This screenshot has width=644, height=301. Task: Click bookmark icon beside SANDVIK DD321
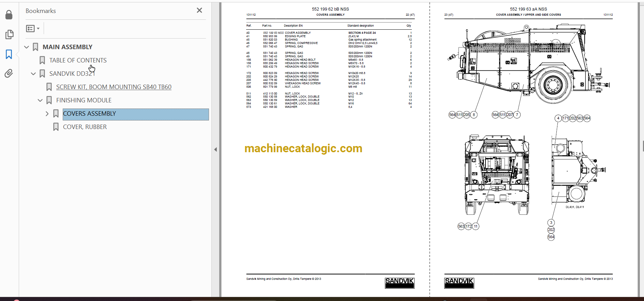(x=42, y=74)
